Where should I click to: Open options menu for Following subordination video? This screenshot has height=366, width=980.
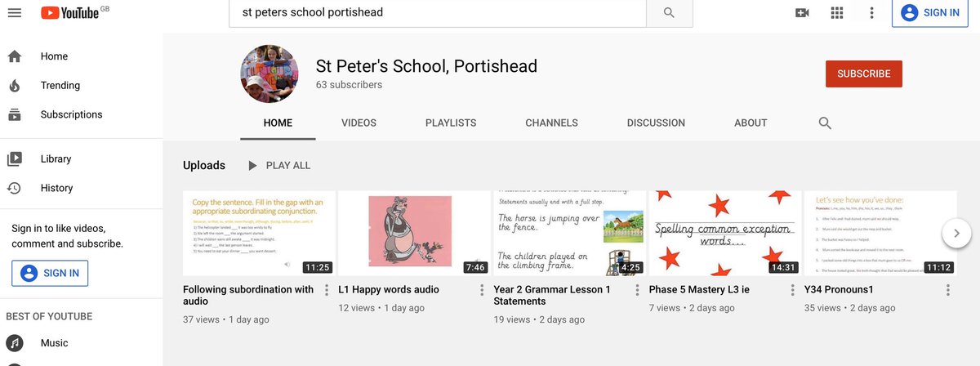tap(327, 290)
